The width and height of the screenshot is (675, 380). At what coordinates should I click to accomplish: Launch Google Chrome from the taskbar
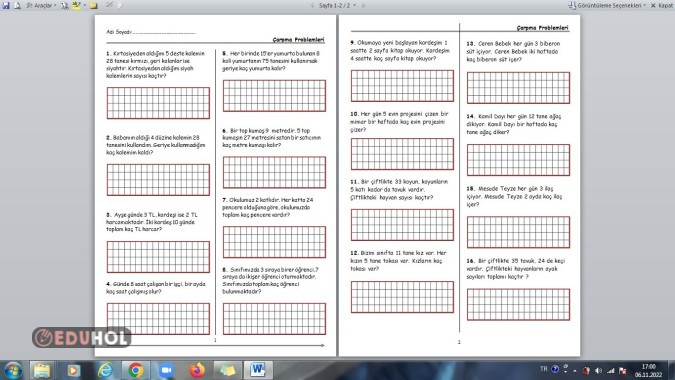135,370
